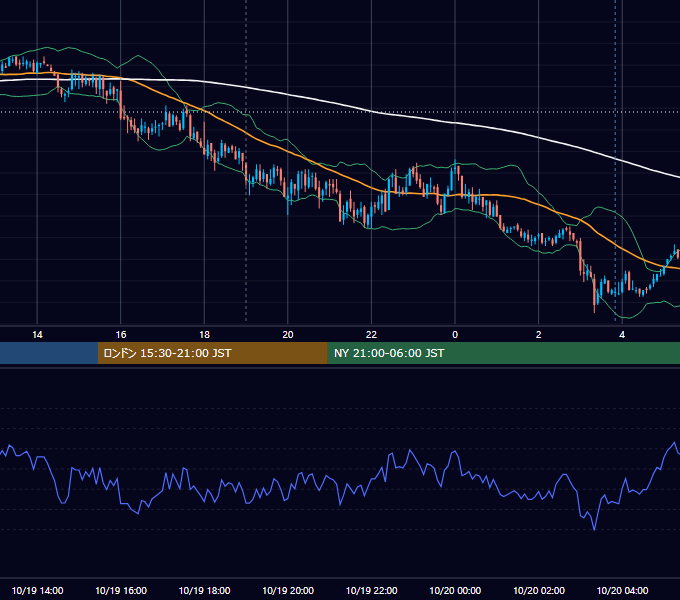Click hour label 20 on time axis
The image size is (680, 600).
click(x=288, y=335)
